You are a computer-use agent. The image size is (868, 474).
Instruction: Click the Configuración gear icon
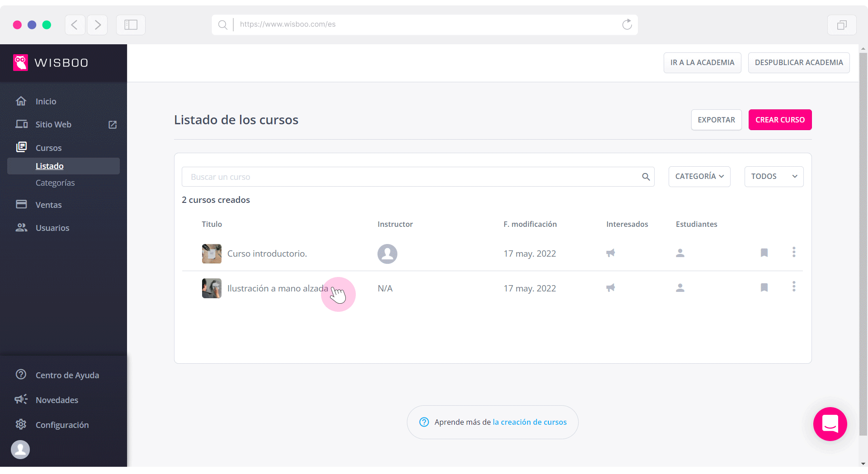click(x=21, y=424)
